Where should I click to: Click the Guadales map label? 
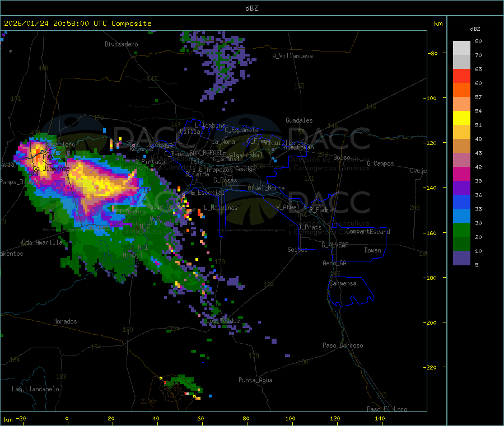click(299, 120)
